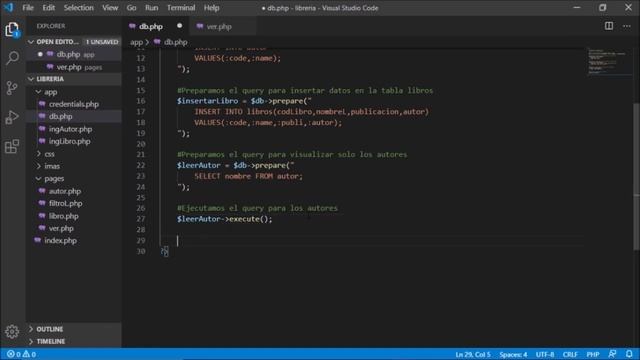Click the editor vertical scrollbar
This screenshot has height=360, width=640.
click(636, 176)
